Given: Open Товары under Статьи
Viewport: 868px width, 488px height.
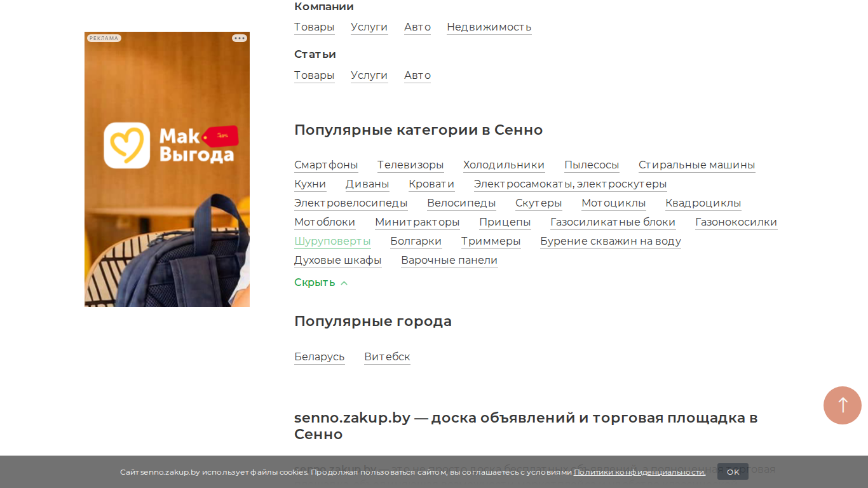Looking at the screenshot, I should pos(314,76).
